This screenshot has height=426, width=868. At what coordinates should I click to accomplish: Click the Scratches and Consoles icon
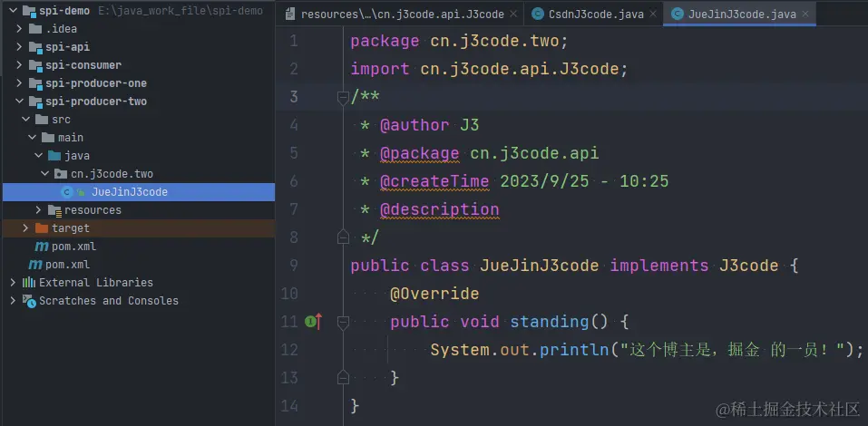(29, 301)
